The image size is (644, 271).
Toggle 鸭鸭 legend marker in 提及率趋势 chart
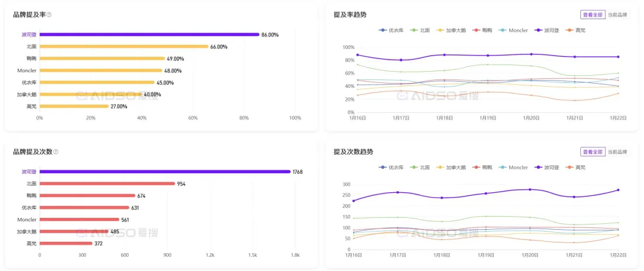(x=476, y=30)
